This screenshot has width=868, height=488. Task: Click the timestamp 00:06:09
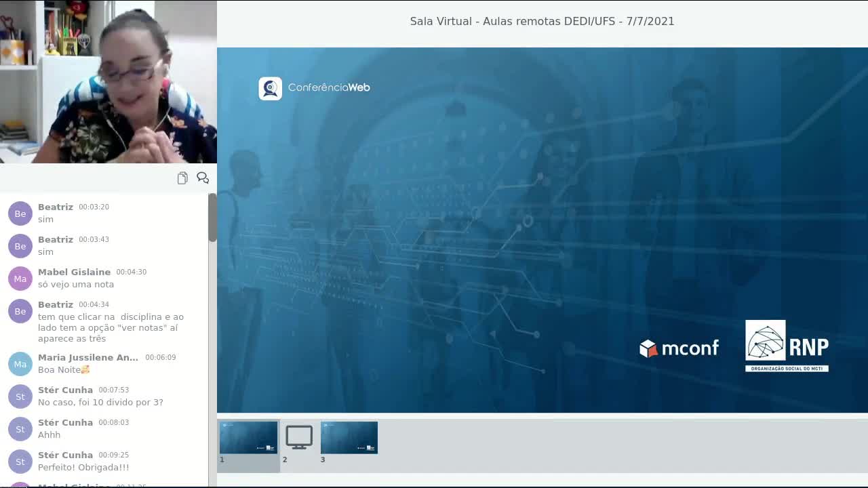click(161, 358)
